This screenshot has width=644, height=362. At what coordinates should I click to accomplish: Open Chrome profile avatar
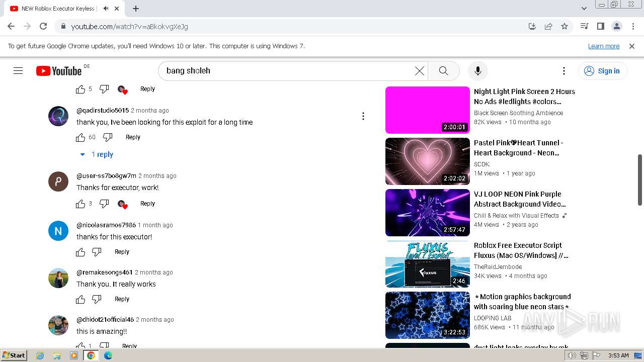click(616, 26)
